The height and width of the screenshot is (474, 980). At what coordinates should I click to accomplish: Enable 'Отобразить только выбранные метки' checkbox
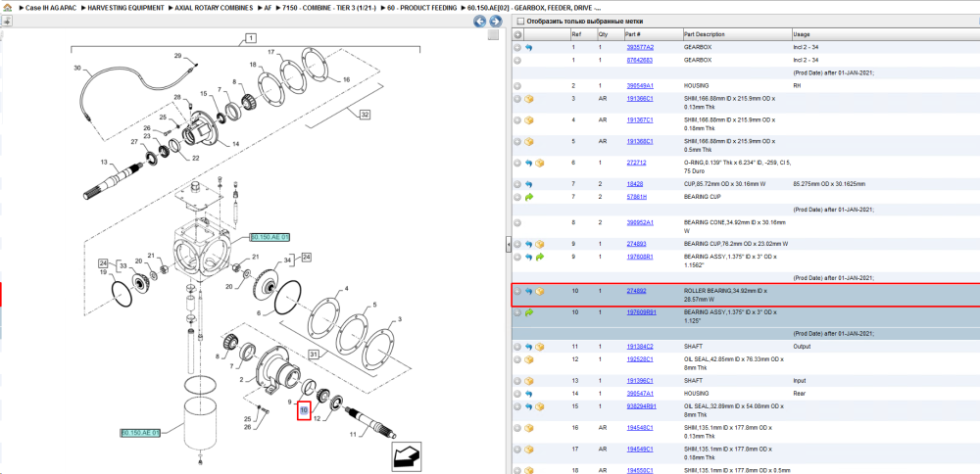click(x=520, y=21)
